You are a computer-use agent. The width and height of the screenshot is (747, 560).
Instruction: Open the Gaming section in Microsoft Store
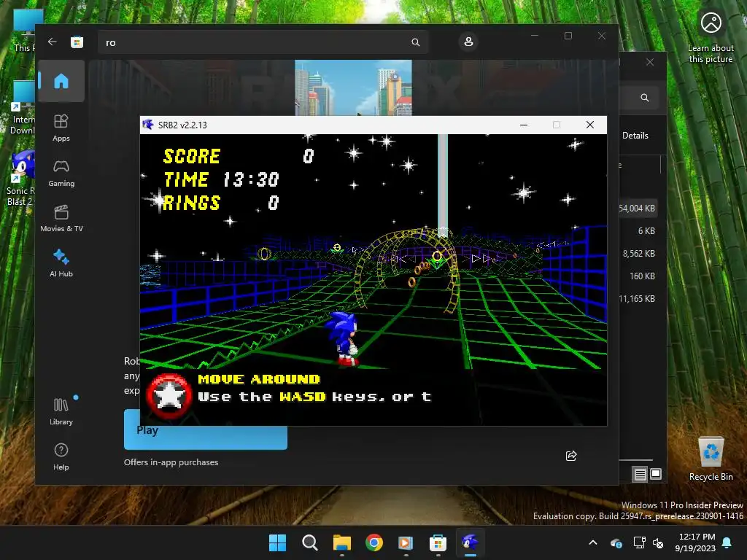pyautogui.click(x=61, y=173)
